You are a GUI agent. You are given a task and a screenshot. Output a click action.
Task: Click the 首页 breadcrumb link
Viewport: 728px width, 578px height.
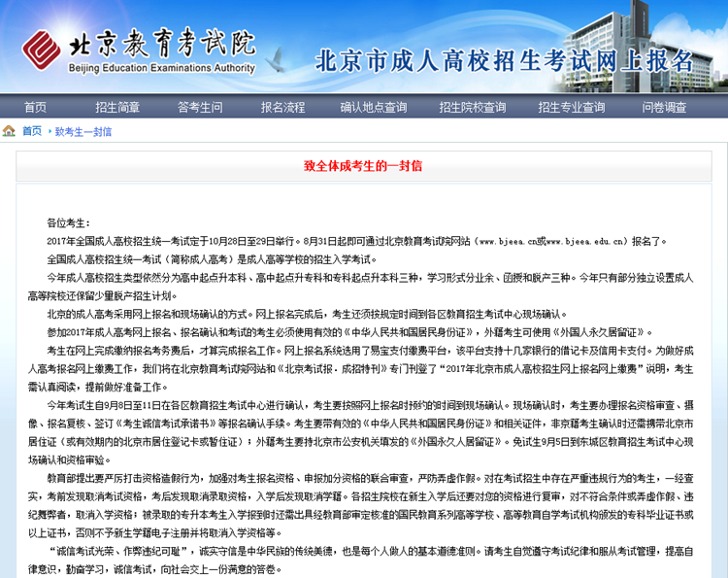[32, 131]
